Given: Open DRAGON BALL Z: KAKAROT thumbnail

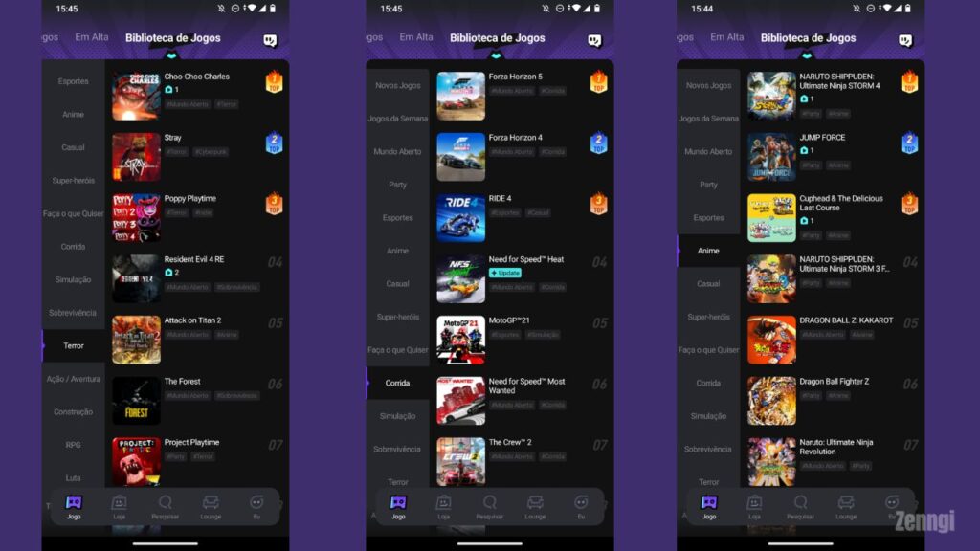Looking at the screenshot, I should pyautogui.click(x=771, y=340).
